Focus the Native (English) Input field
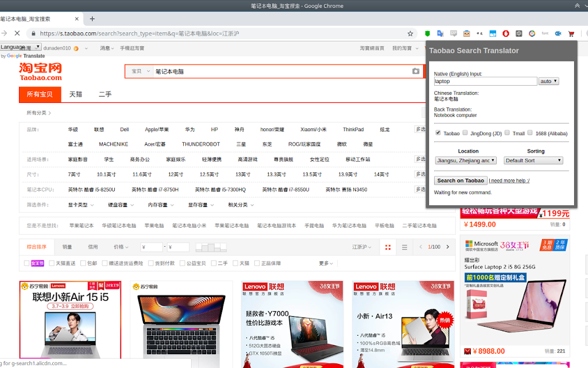 coord(485,81)
